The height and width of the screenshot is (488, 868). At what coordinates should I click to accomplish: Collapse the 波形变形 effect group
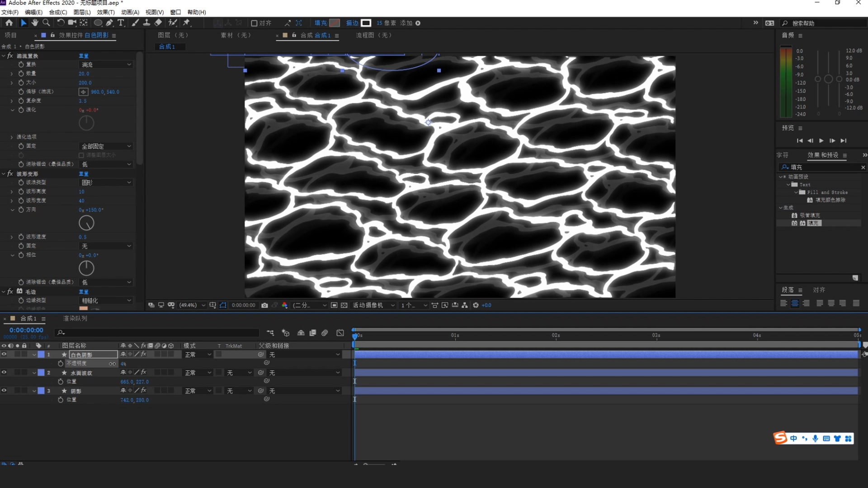4,174
